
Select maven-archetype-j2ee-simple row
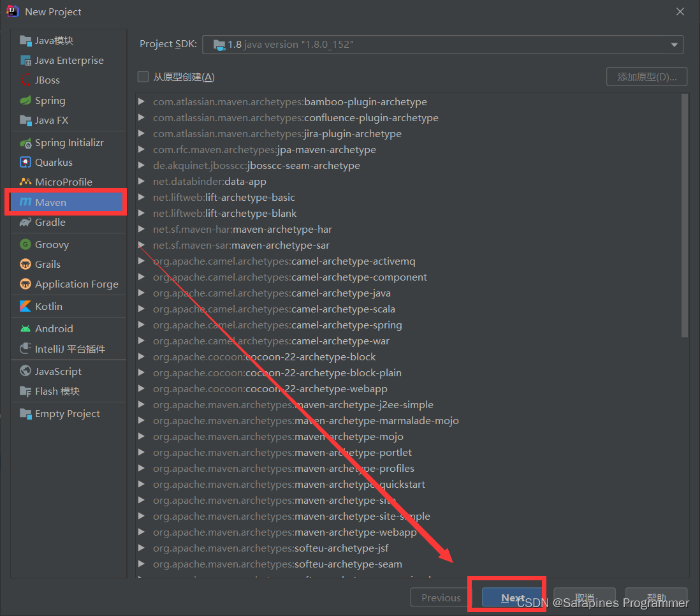(409, 405)
